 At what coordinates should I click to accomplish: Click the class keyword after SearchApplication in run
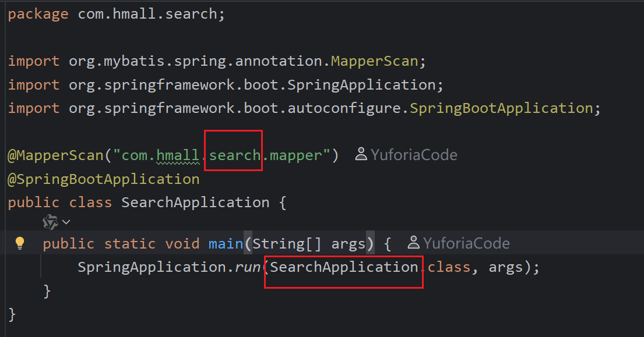(449, 267)
